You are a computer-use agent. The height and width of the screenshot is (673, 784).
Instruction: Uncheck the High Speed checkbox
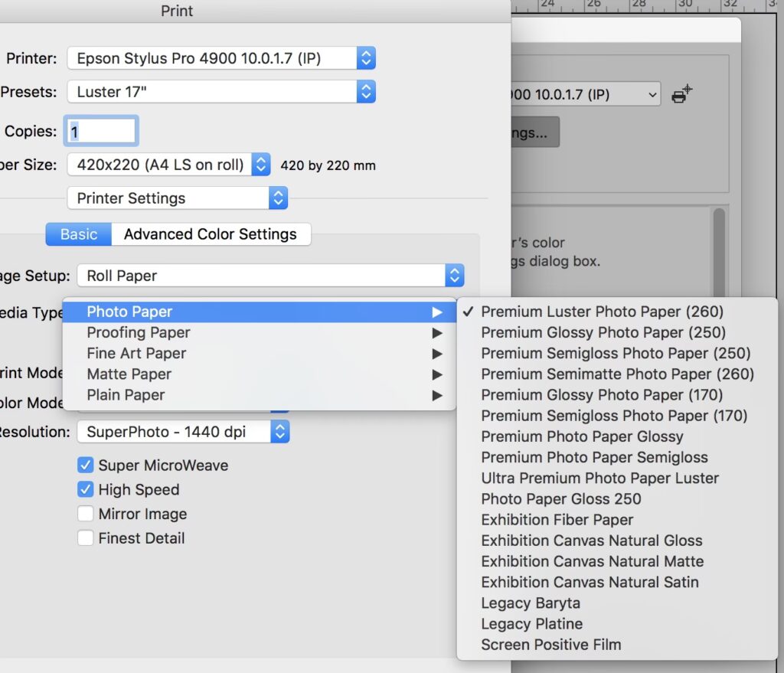86,489
